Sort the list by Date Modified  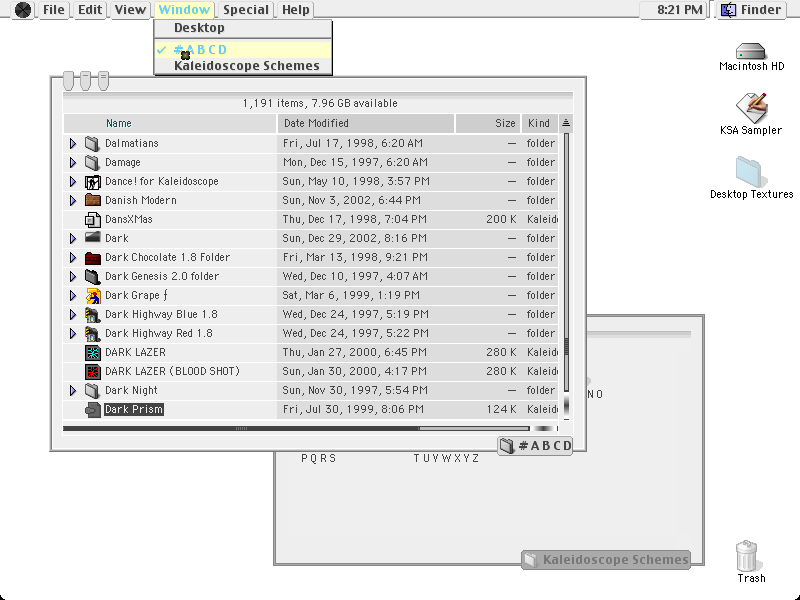tap(365, 123)
